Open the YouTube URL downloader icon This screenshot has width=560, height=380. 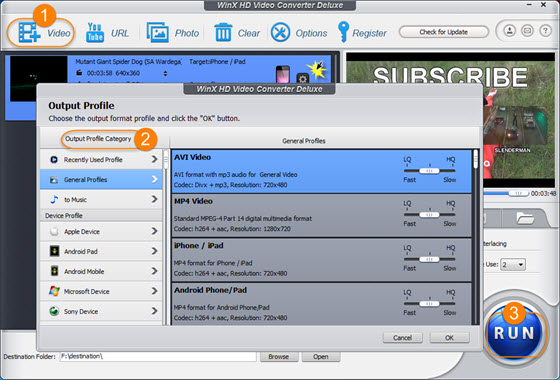click(95, 32)
